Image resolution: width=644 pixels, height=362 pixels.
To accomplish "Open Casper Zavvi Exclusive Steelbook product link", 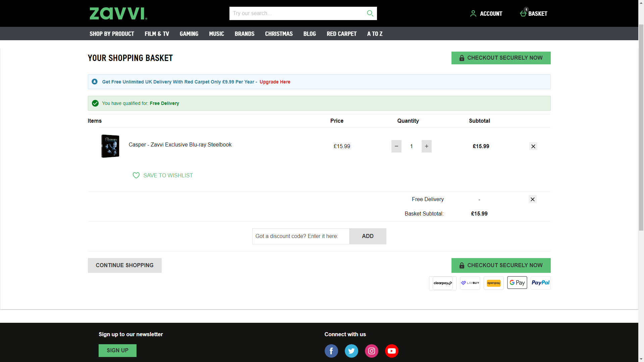I will (180, 145).
